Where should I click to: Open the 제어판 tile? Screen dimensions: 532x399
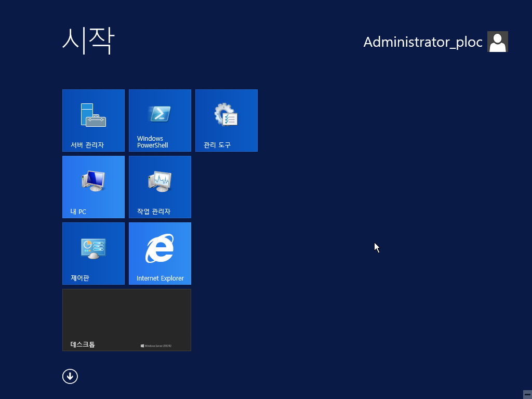pos(94,254)
